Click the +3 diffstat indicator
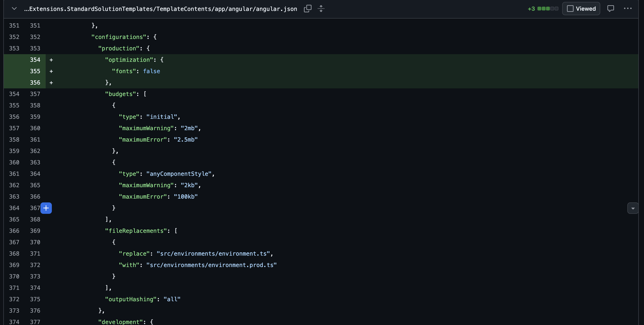644x325 pixels. click(531, 9)
